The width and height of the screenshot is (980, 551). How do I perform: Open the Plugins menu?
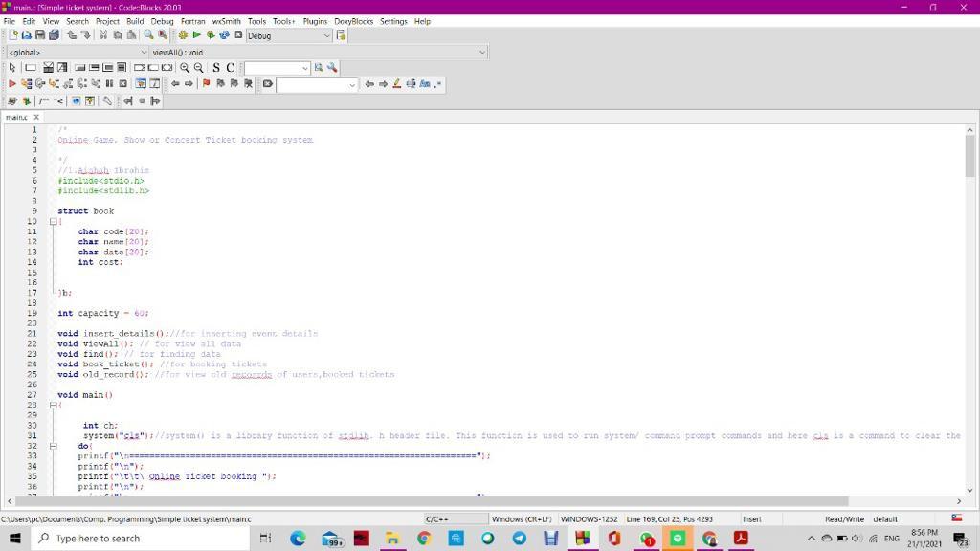point(315,21)
